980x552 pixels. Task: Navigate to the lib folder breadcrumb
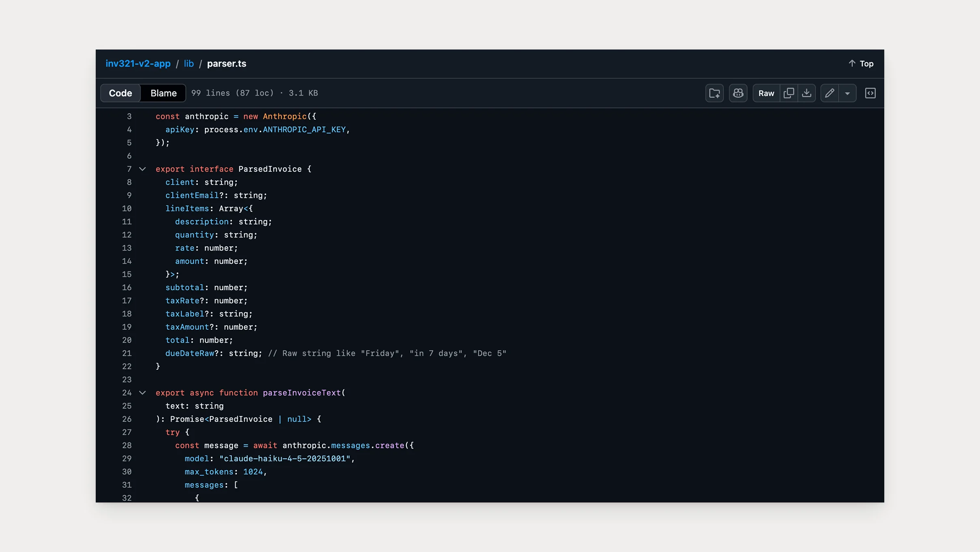point(189,64)
